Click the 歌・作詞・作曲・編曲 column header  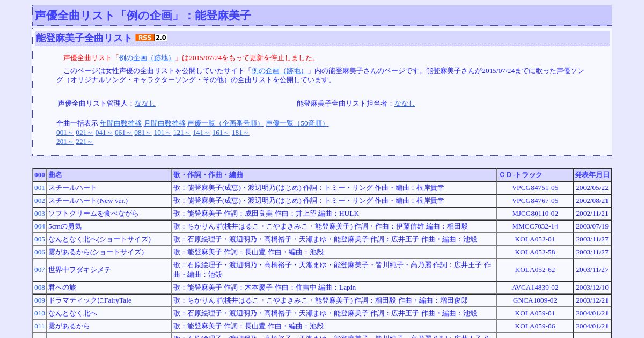point(334,175)
